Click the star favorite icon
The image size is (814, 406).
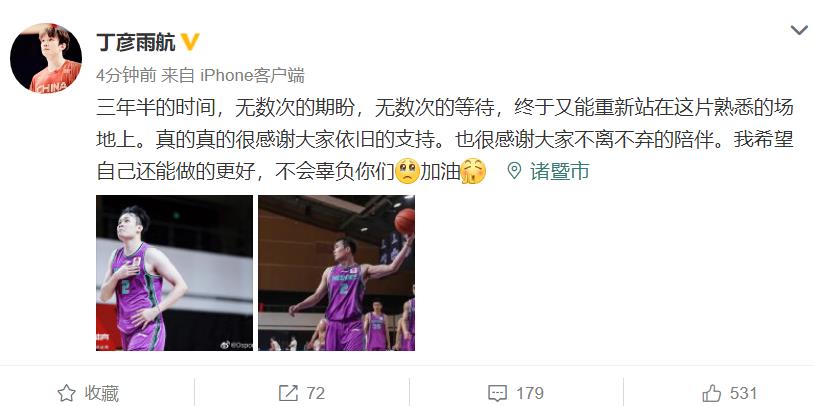(x=66, y=393)
